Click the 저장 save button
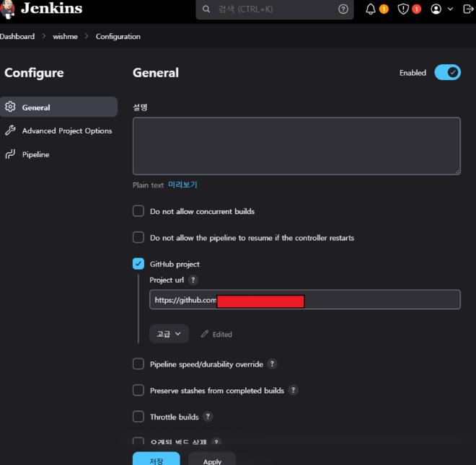The width and height of the screenshot is (476, 465). point(156,460)
